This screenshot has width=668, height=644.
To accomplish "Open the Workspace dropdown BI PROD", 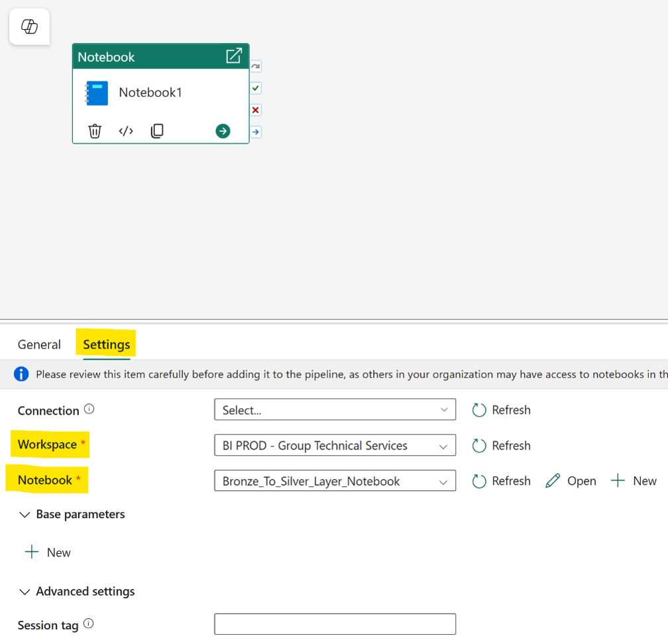I will [335, 445].
